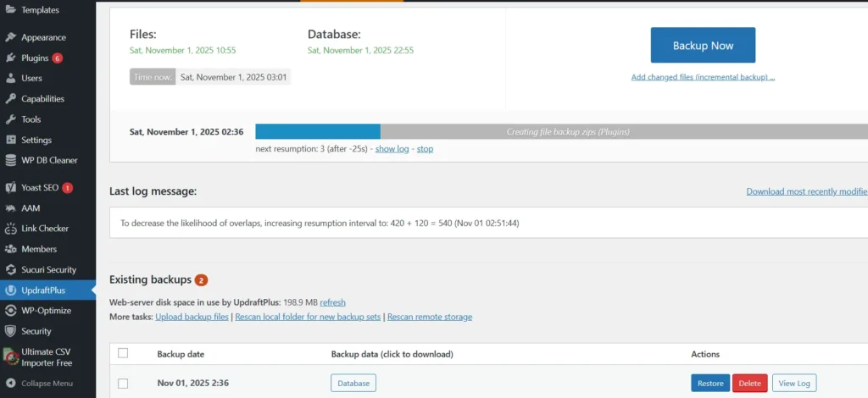868x398 pixels.
Task: Click the View Log button
Action: [794, 383]
